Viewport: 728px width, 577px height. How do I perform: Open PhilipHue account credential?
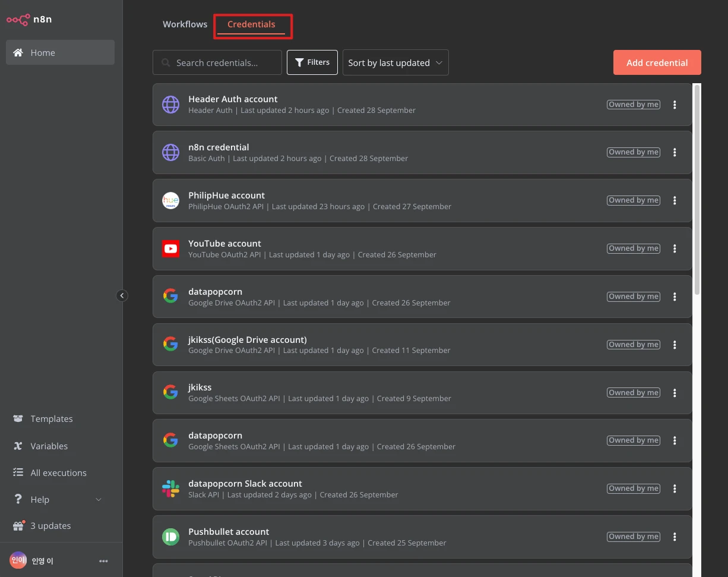422,201
